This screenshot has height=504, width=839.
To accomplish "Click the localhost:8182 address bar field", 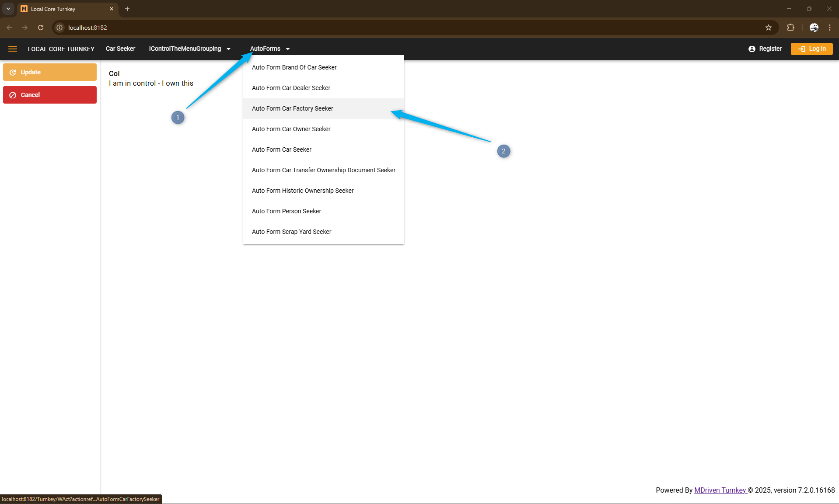I will coord(394,28).
